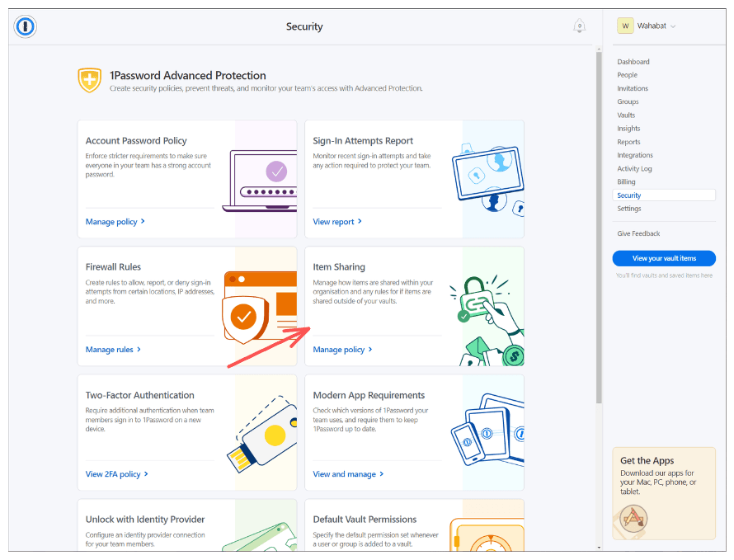The image size is (734, 560).
Task: Open the View 2FA policy link
Action: click(x=116, y=474)
